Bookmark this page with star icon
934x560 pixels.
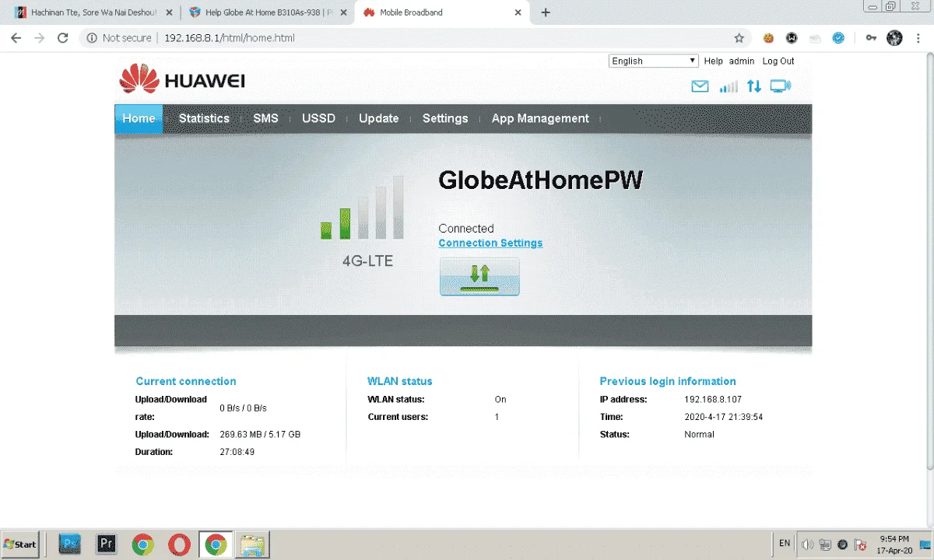pos(739,37)
